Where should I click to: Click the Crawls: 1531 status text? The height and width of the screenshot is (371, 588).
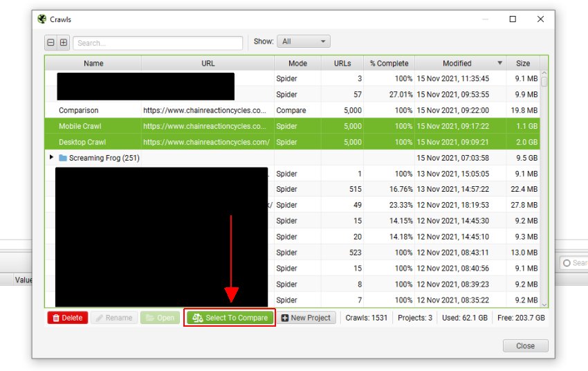point(367,318)
